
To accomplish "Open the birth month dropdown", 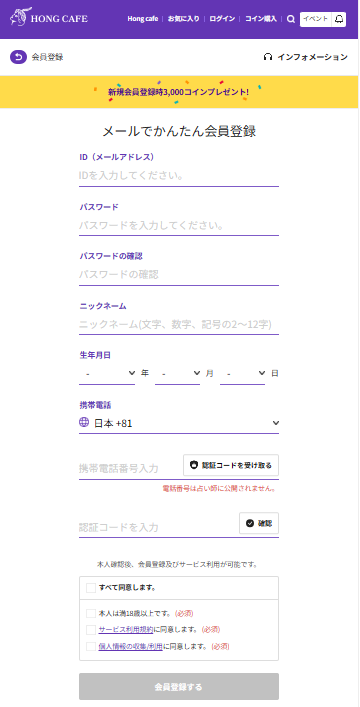I will [x=177, y=373].
